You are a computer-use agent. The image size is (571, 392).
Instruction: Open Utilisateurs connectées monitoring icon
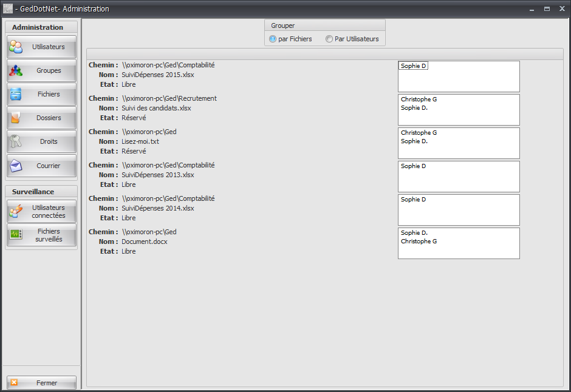point(16,211)
